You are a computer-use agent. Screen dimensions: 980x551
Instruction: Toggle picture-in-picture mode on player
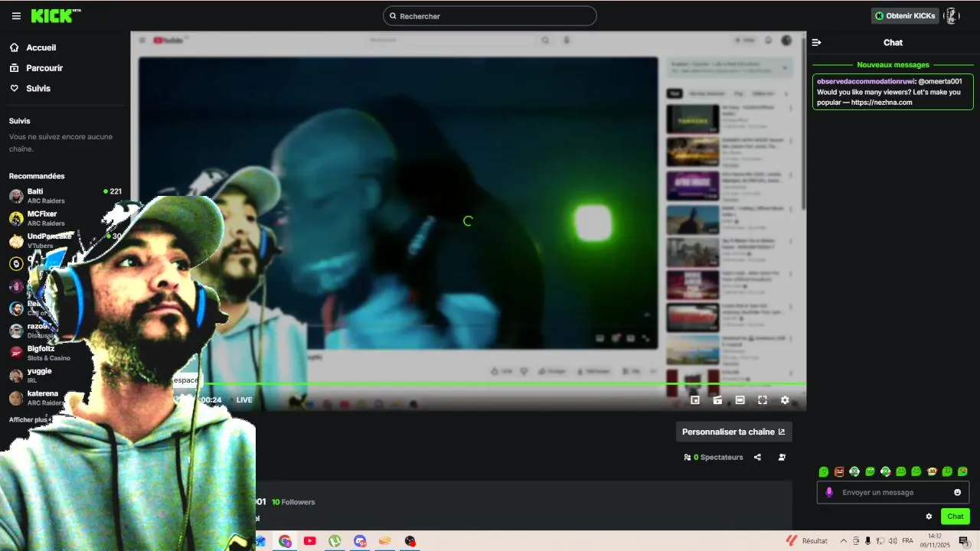coord(695,400)
